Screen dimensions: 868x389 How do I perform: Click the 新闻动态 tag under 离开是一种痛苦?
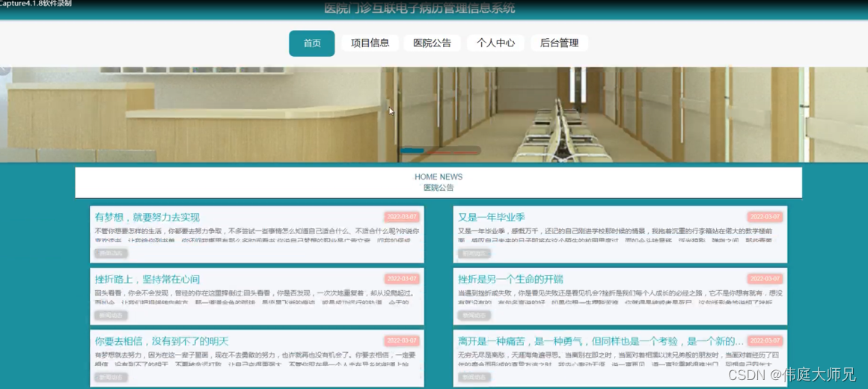coord(474,377)
